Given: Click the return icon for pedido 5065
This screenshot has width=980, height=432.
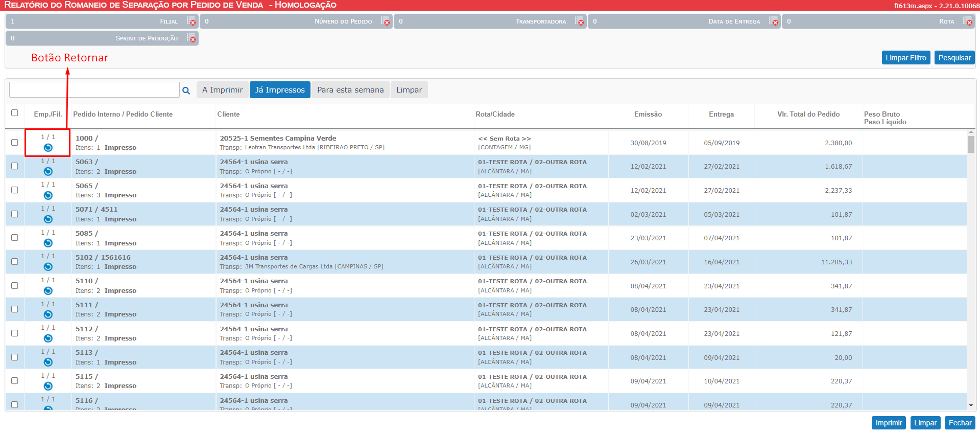Looking at the screenshot, I should point(48,195).
